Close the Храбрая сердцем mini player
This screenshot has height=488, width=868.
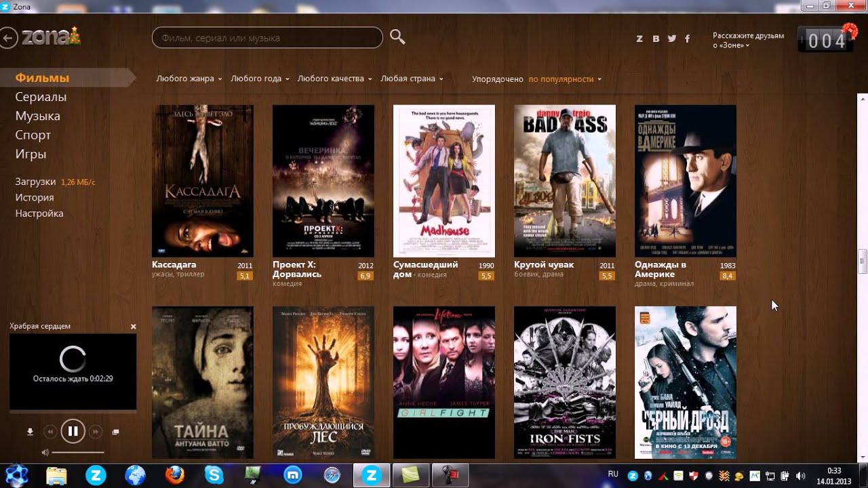click(x=134, y=327)
